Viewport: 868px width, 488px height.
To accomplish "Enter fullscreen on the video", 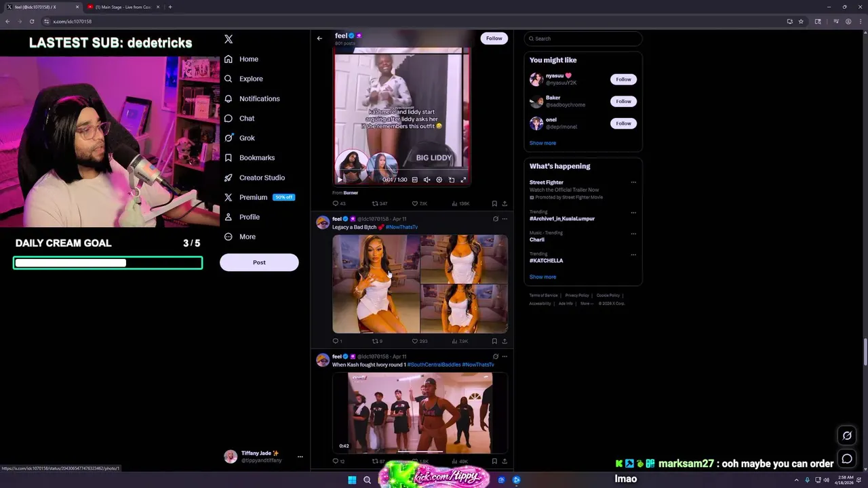I will pyautogui.click(x=464, y=180).
